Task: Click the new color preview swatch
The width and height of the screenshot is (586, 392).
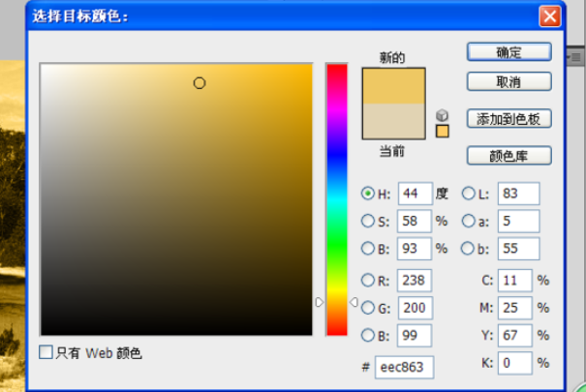Action: pos(393,86)
